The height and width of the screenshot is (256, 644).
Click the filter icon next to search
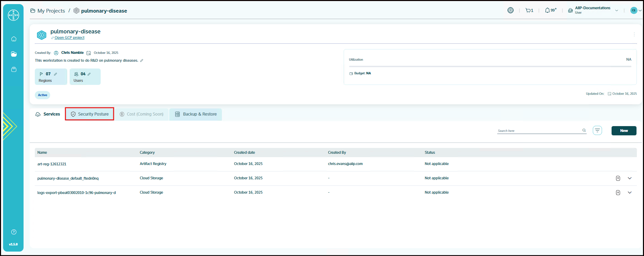(x=597, y=131)
